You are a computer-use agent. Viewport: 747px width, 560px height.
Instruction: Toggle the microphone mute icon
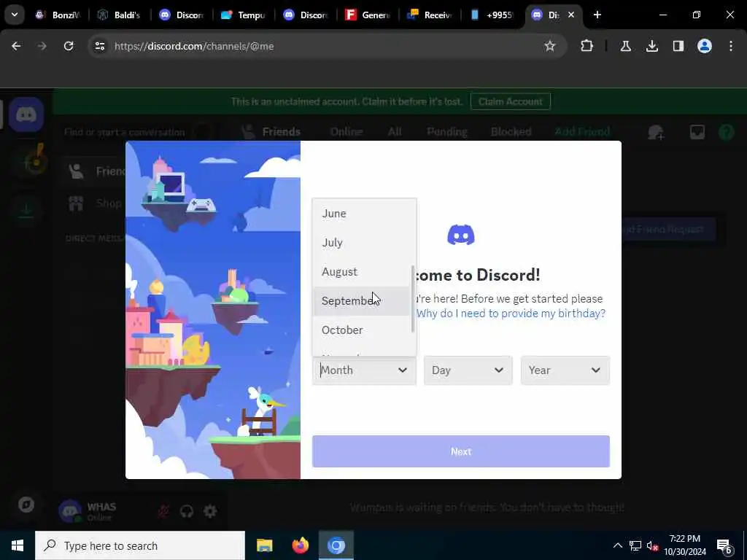point(163,511)
